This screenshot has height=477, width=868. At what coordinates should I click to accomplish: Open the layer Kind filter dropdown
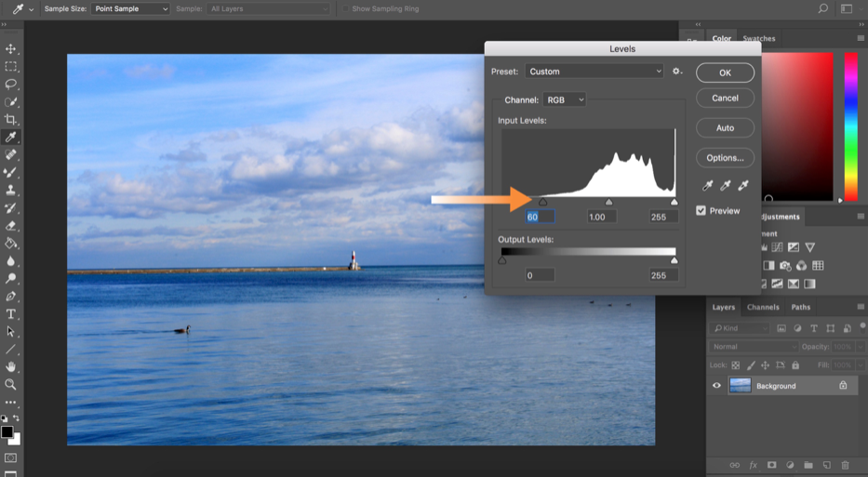(x=739, y=328)
